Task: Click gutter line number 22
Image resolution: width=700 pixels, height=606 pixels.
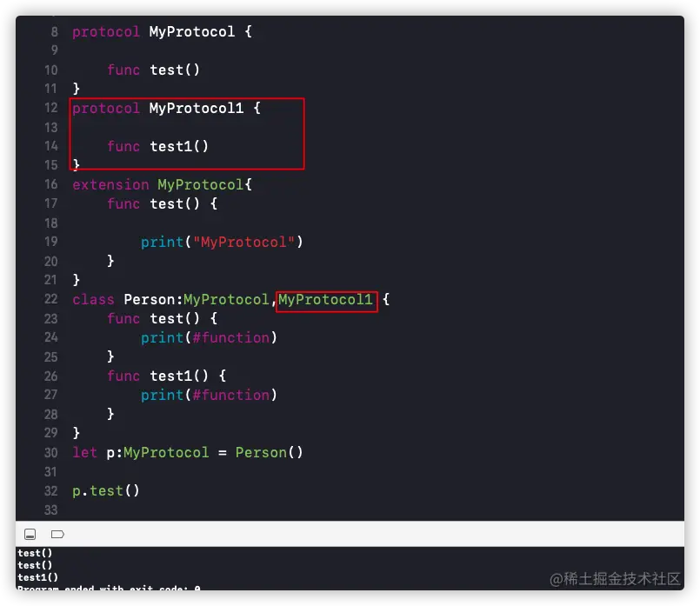Action: pyautogui.click(x=51, y=299)
